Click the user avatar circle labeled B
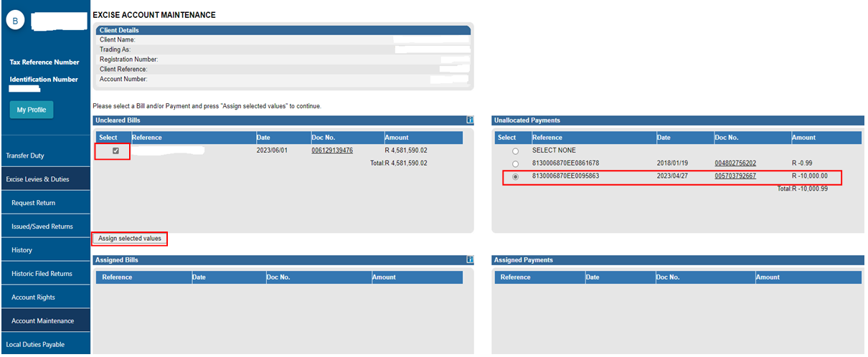This screenshot has width=868, height=357. click(x=16, y=21)
